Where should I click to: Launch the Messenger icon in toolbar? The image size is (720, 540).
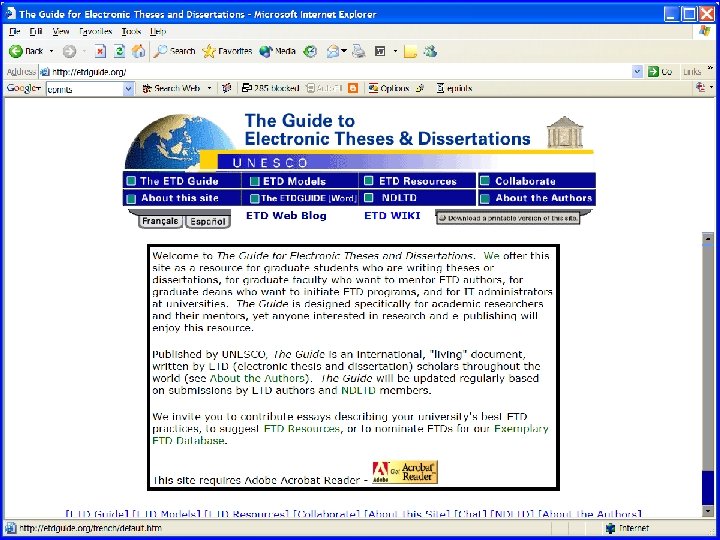point(430,51)
